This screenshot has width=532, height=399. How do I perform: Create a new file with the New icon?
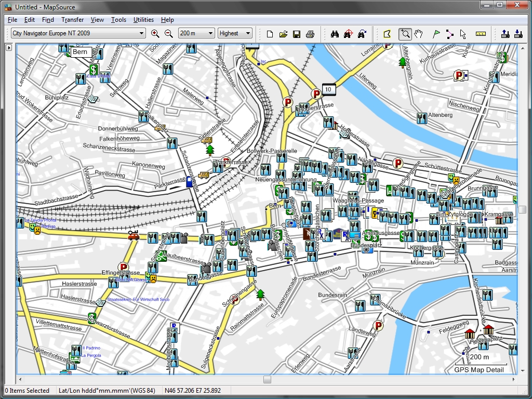pyautogui.click(x=270, y=34)
